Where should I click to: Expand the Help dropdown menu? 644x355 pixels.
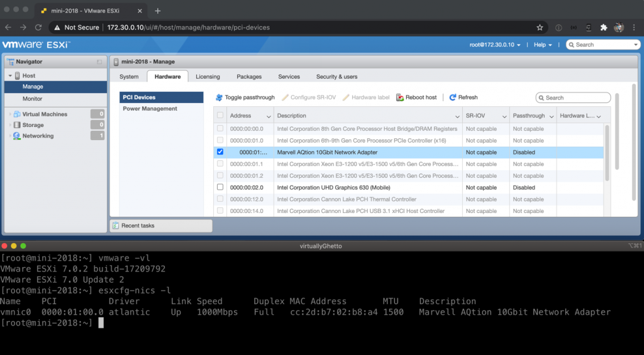[543, 45]
